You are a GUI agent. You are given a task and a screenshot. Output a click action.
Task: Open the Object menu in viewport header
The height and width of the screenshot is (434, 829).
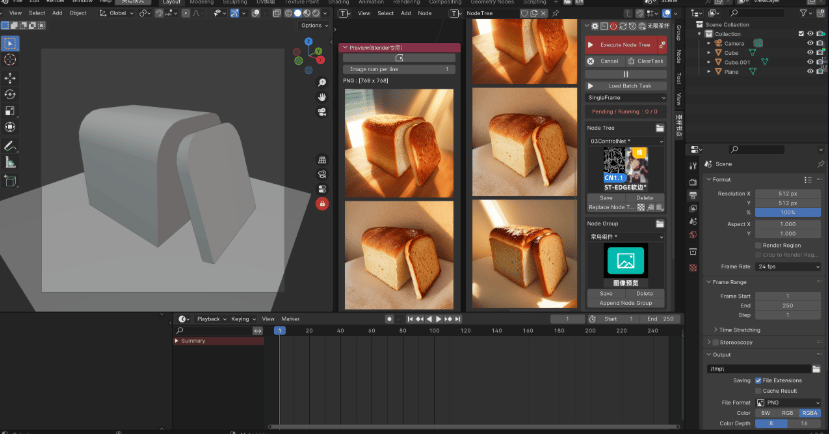coord(78,13)
